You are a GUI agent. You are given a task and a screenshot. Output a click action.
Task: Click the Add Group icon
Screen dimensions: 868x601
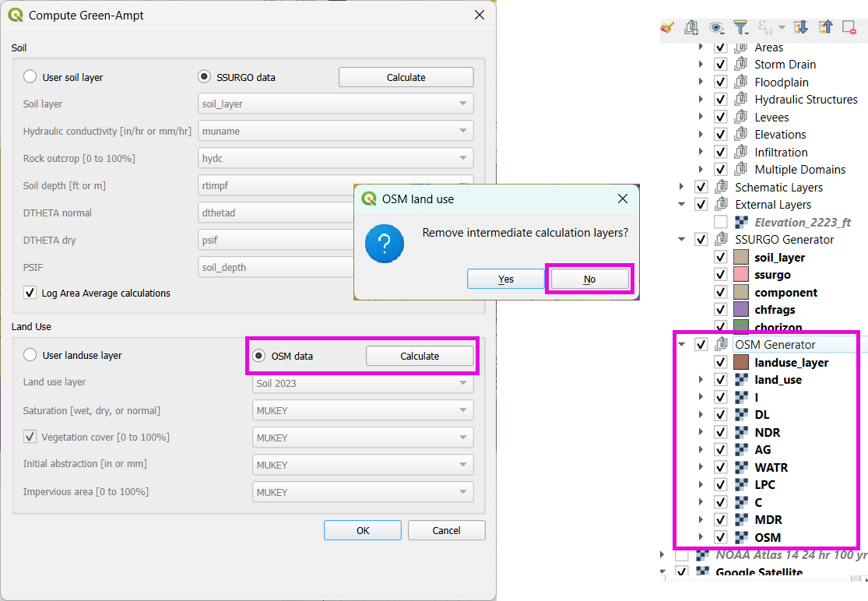pyautogui.click(x=691, y=27)
